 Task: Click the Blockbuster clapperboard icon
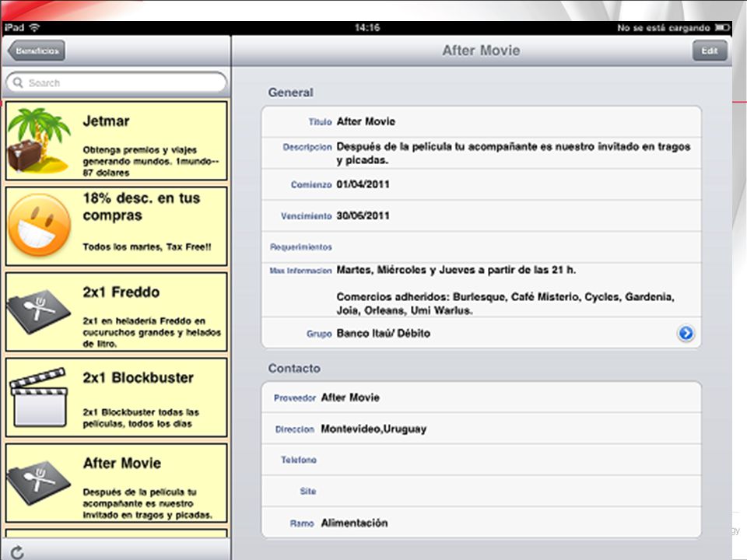pos(39,397)
